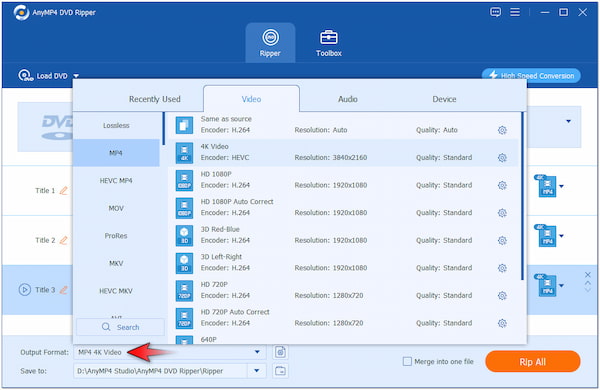600x390 pixels.
Task: Click the HD 720P profile icon
Action: 184,290
